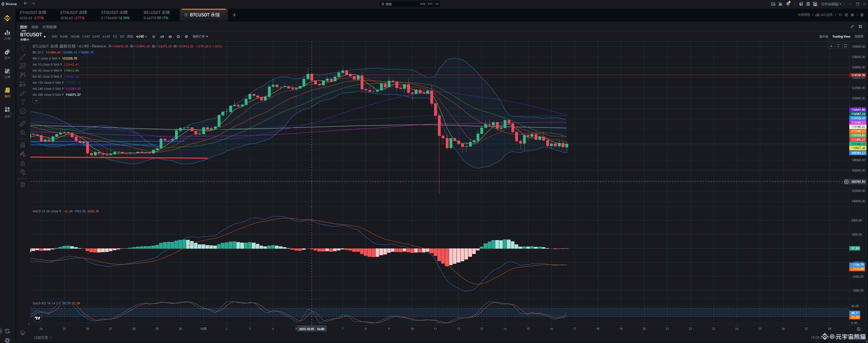Select the brush drawing tool
868x343 pixels.
click(22, 93)
